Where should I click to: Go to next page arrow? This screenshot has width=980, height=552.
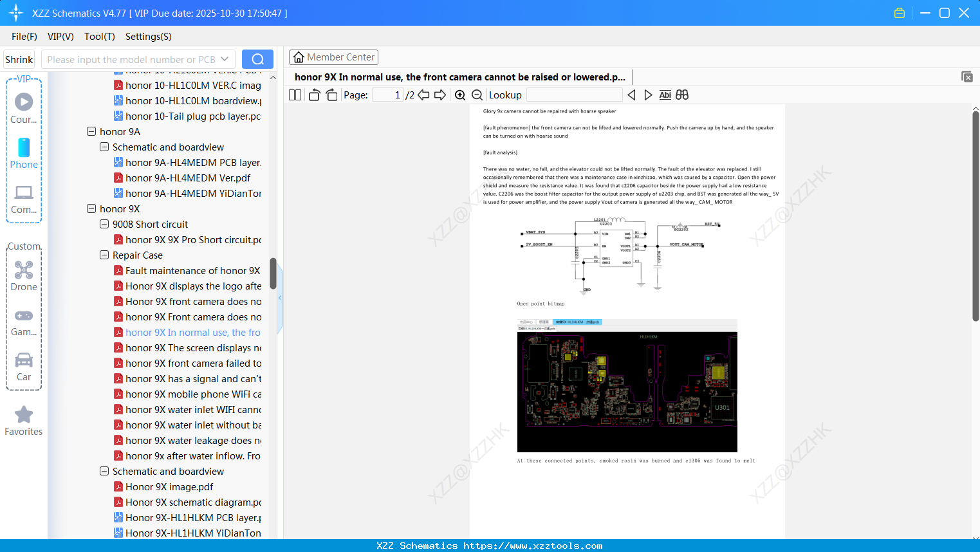[440, 95]
